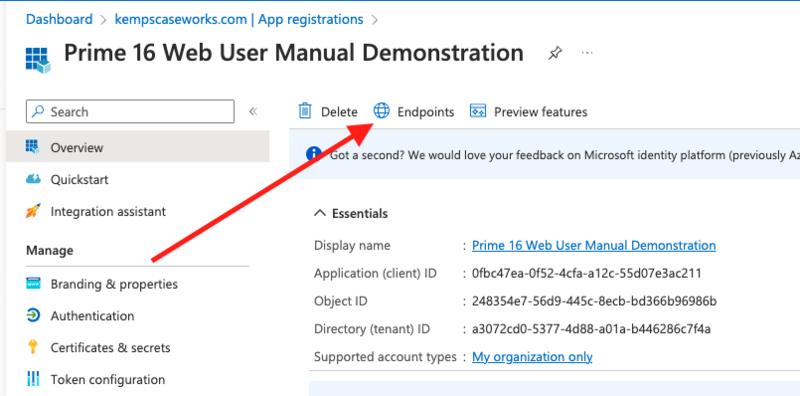Click the Authentication arrow icon

(33, 315)
